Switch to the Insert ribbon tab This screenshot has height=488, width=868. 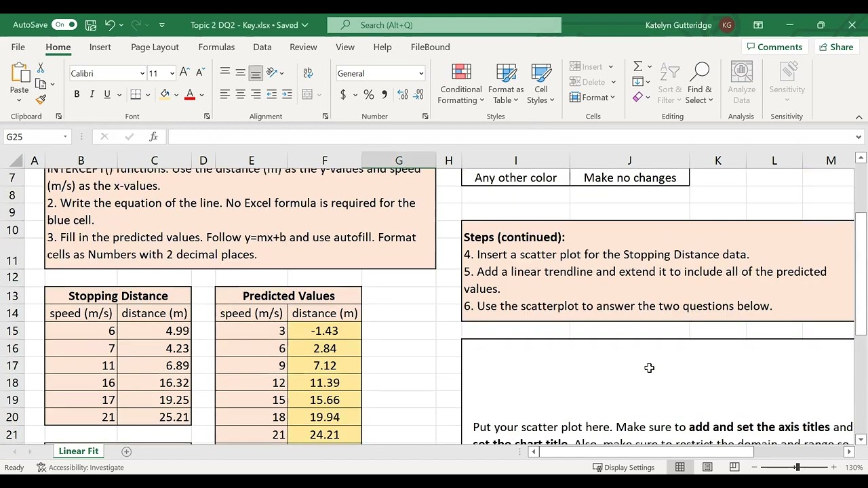[100, 47]
